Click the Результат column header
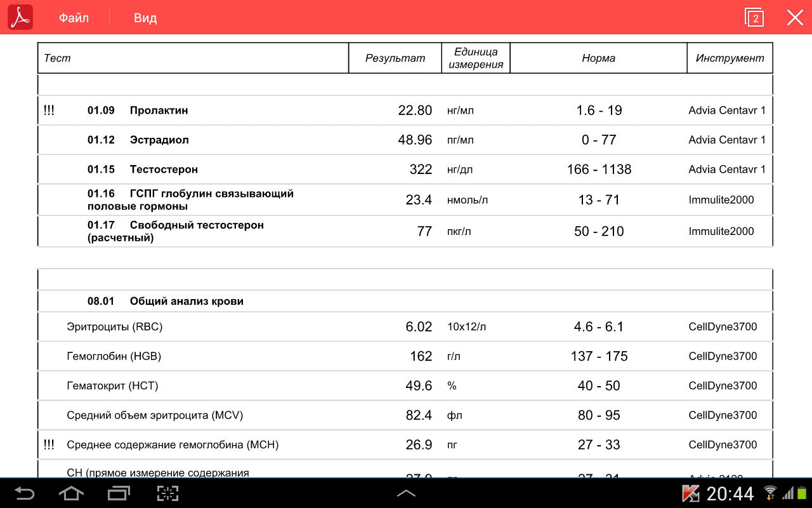Screen dimensions: 812x508 [x=395, y=58]
